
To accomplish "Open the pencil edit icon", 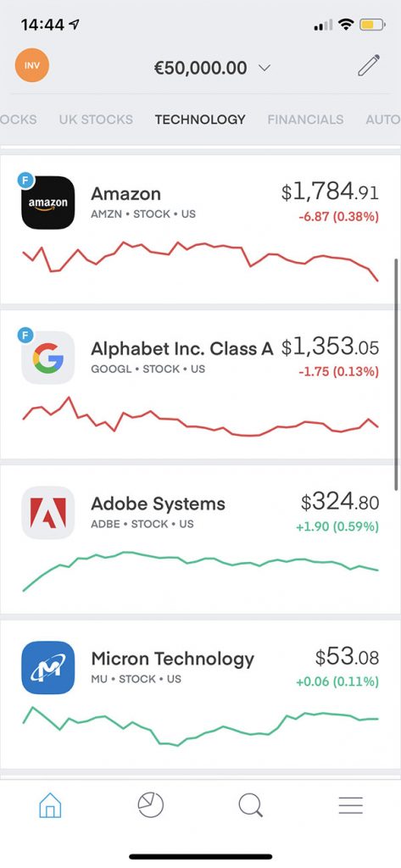I will click(369, 65).
